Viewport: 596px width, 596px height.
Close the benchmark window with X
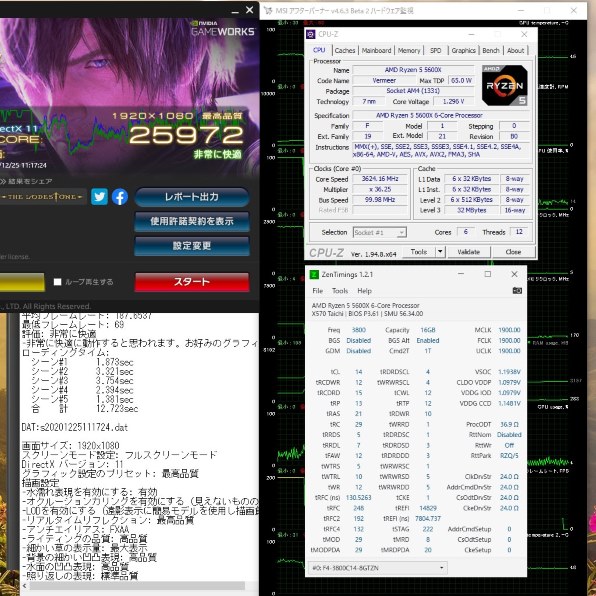(x=249, y=10)
